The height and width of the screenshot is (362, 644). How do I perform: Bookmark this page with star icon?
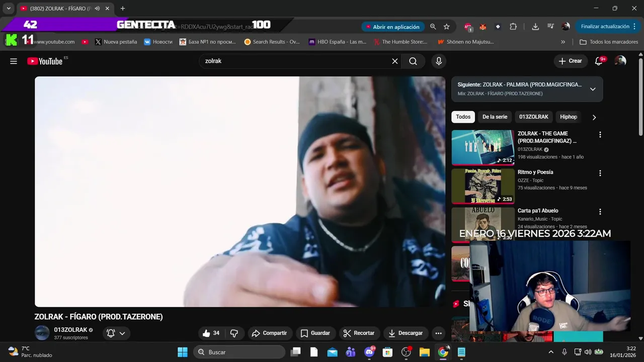tap(446, 27)
